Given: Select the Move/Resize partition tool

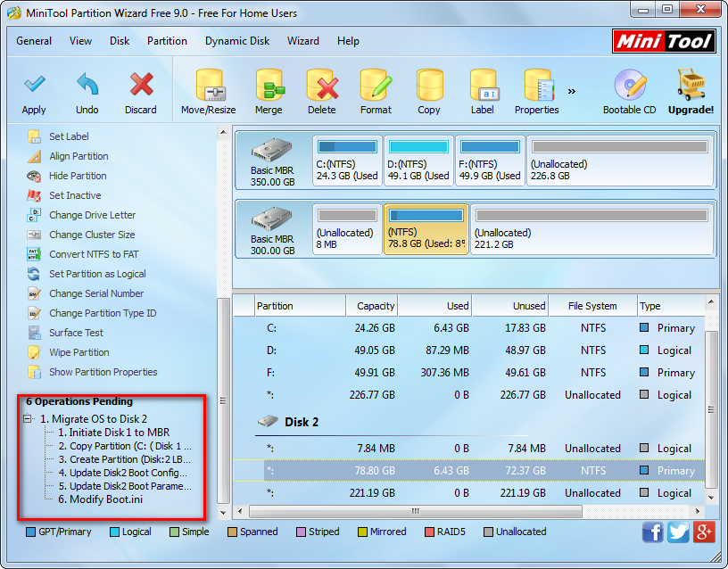Looking at the screenshot, I should [209, 92].
